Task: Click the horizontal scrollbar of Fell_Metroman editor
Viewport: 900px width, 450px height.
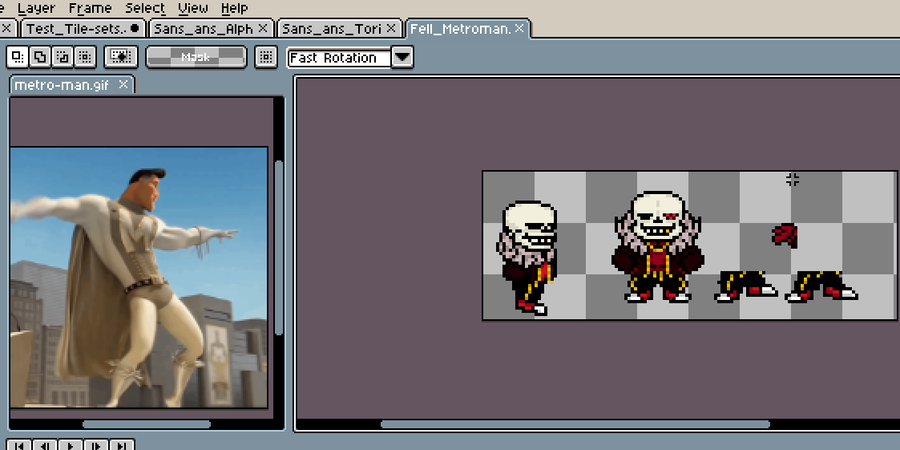Action: (x=575, y=425)
